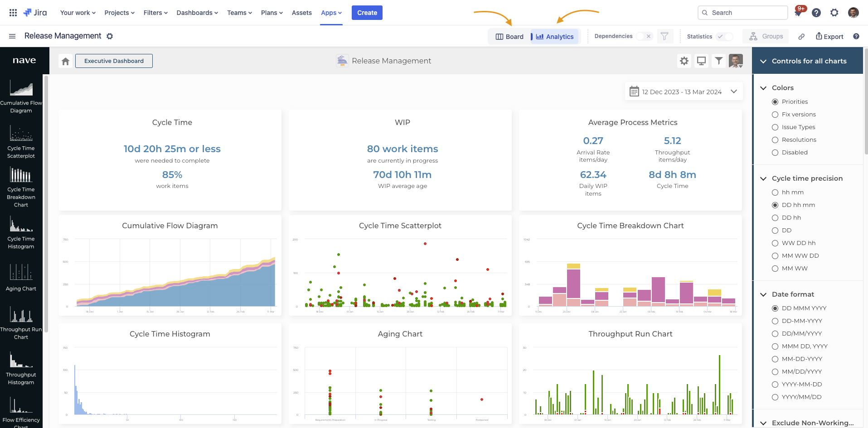Click the presentation mode monitor icon
This screenshot has width=868, height=428.
click(x=701, y=61)
